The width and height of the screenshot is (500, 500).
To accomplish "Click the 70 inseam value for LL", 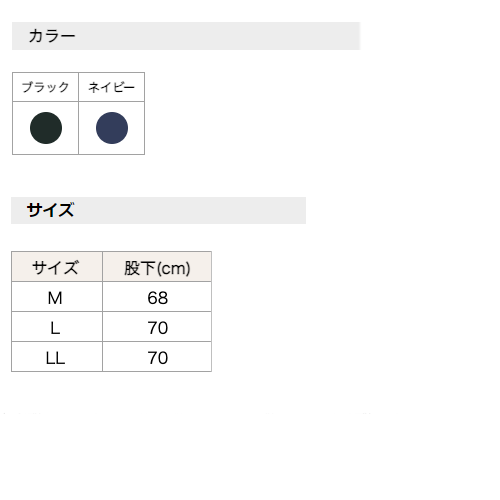I will click(157, 358).
